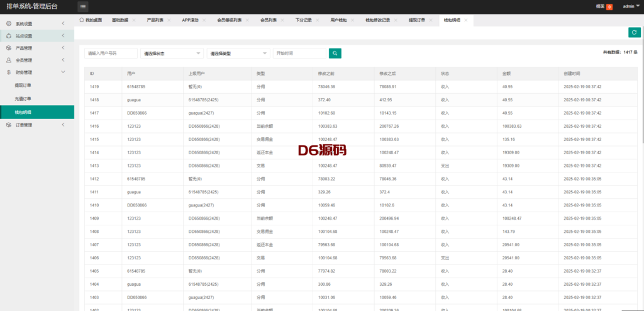Close the 会员列表 tab

click(x=282, y=20)
